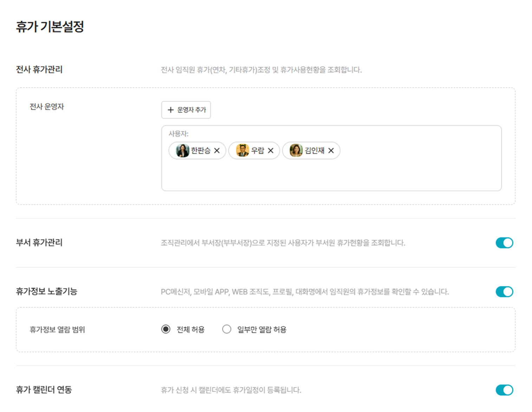Image resolution: width=532 pixels, height=412 pixels.
Task: Remove 우람 from the operator list
Action: coord(271,150)
